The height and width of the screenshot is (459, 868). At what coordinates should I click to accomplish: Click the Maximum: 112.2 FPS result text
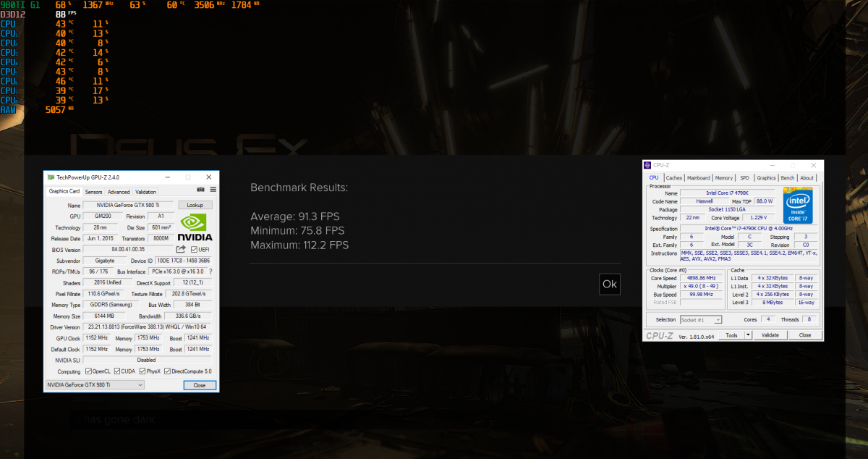299,245
